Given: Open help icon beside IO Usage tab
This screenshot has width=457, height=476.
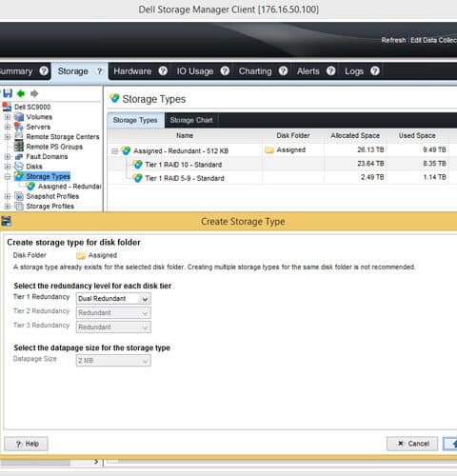Looking at the screenshot, I should pyautogui.click(x=225, y=70).
